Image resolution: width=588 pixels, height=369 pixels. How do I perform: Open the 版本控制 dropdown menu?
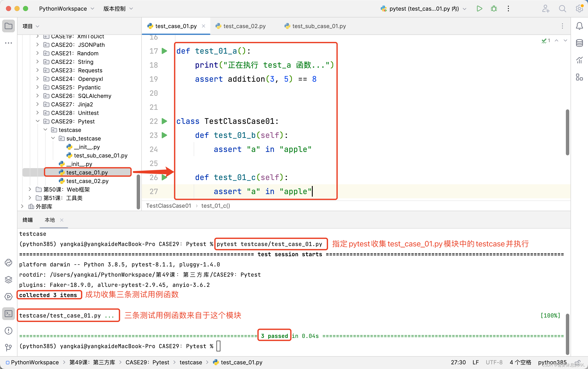(118, 9)
